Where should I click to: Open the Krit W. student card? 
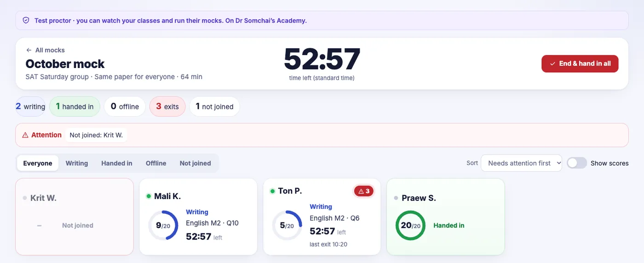(x=75, y=217)
